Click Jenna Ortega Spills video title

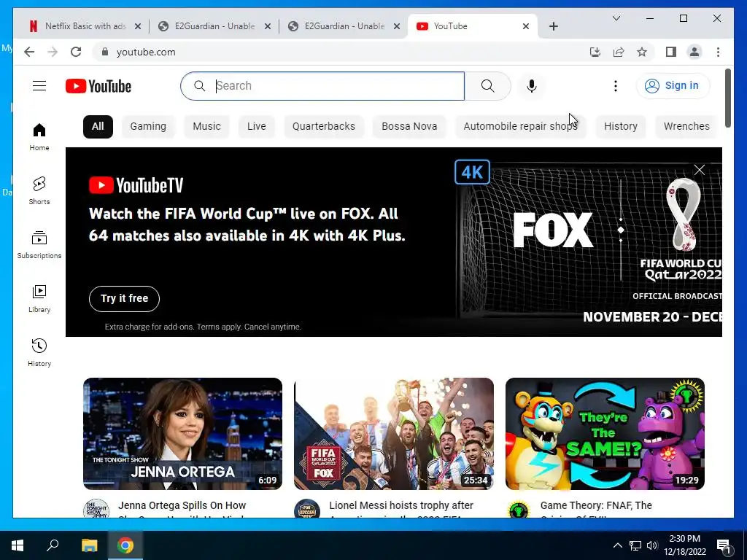(182, 508)
